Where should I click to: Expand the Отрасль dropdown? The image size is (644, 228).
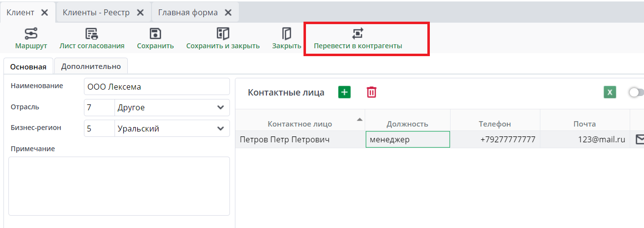(x=220, y=107)
